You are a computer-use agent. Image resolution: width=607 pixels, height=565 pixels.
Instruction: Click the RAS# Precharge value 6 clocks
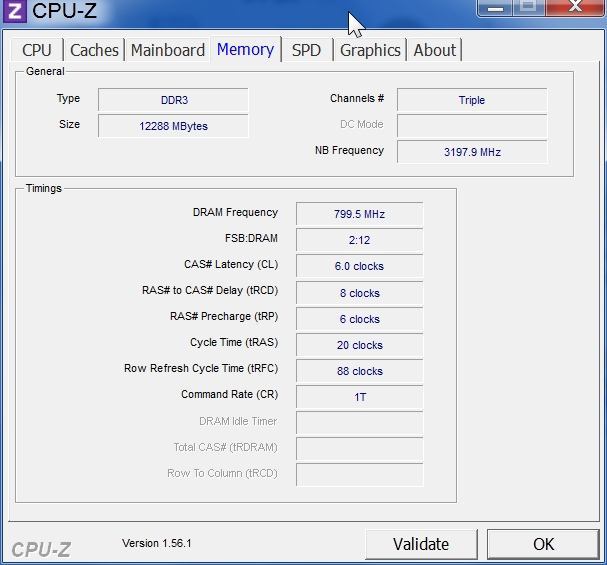(x=360, y=319)
